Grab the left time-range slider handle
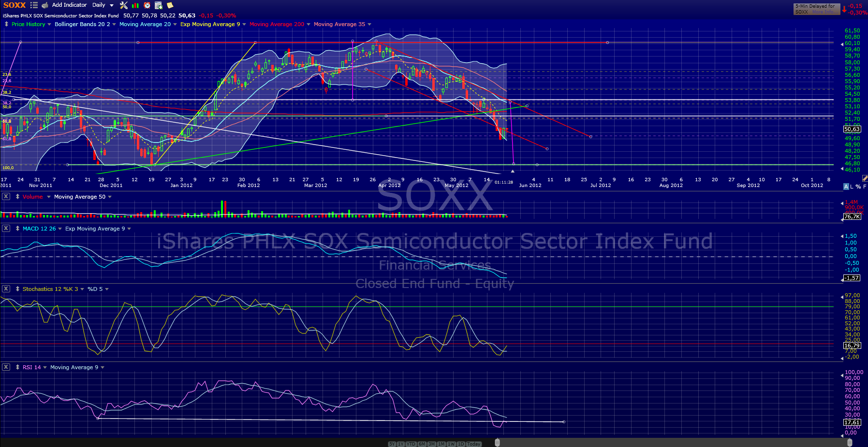 (x=498, y=443)
